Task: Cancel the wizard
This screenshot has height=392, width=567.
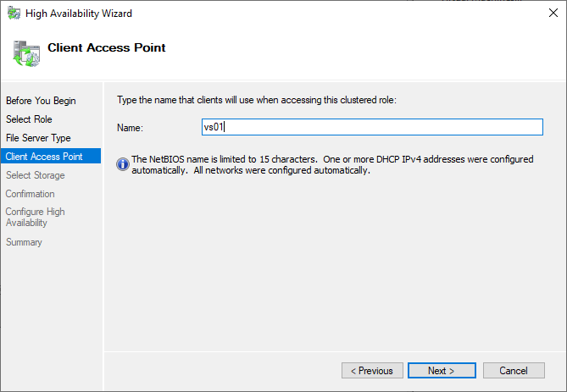Action: [514, 371]
